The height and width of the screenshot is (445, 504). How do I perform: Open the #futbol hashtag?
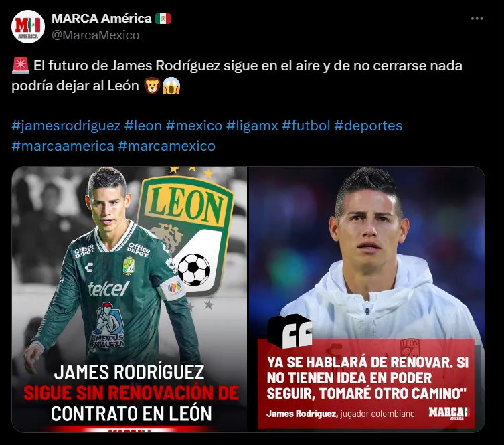tap(306, 126)
